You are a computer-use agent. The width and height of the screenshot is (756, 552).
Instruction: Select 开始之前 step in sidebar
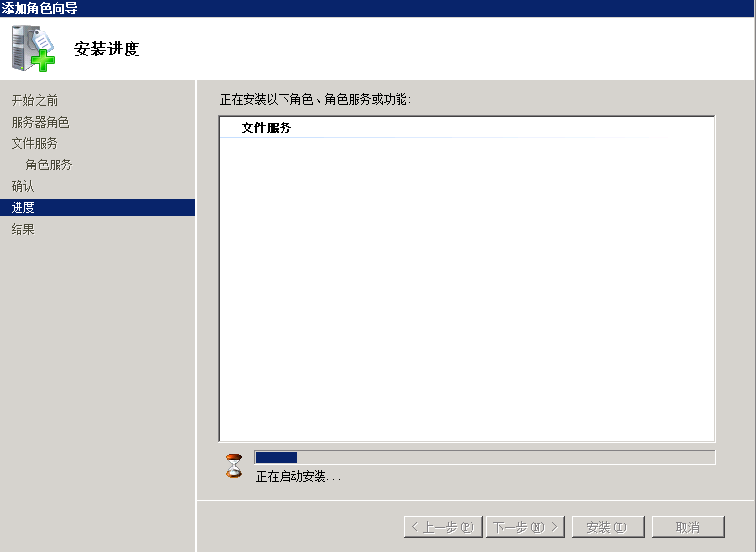tap(35, 100)
